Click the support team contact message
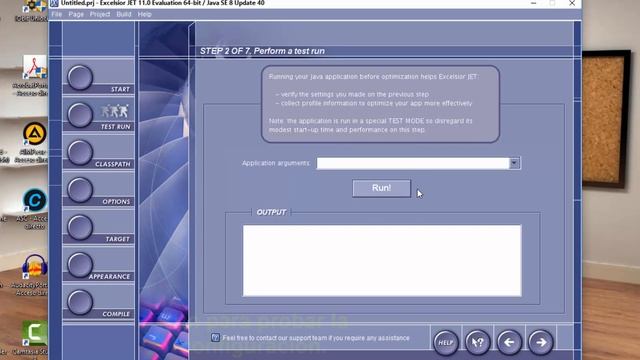The height and width of the screenshot is (360, 640). click(x=316, y=338)
